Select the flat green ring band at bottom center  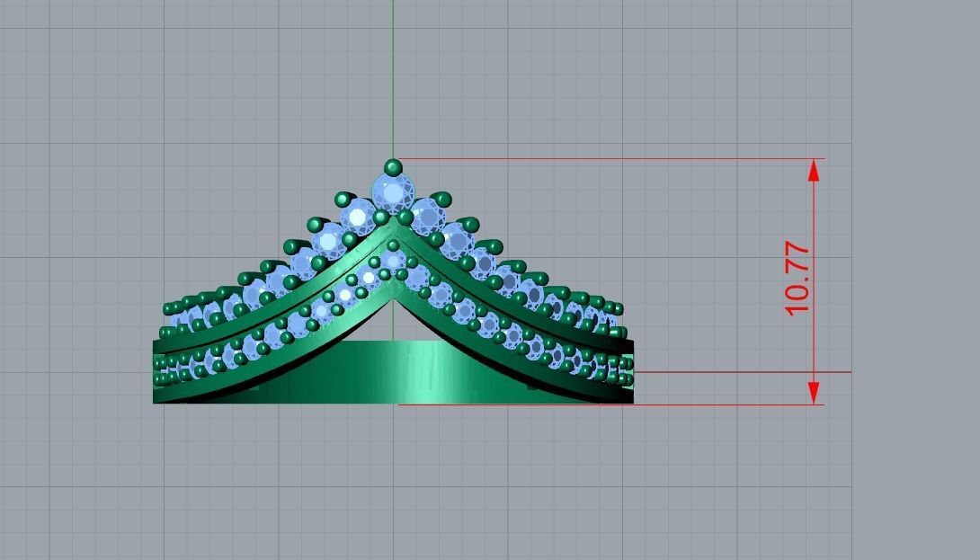(393, 372)
